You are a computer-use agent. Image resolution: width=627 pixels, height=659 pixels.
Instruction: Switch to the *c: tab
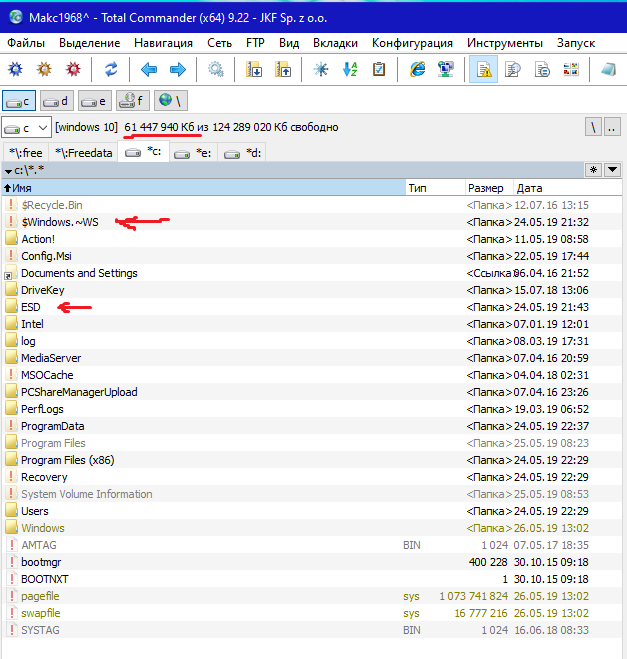144,152
